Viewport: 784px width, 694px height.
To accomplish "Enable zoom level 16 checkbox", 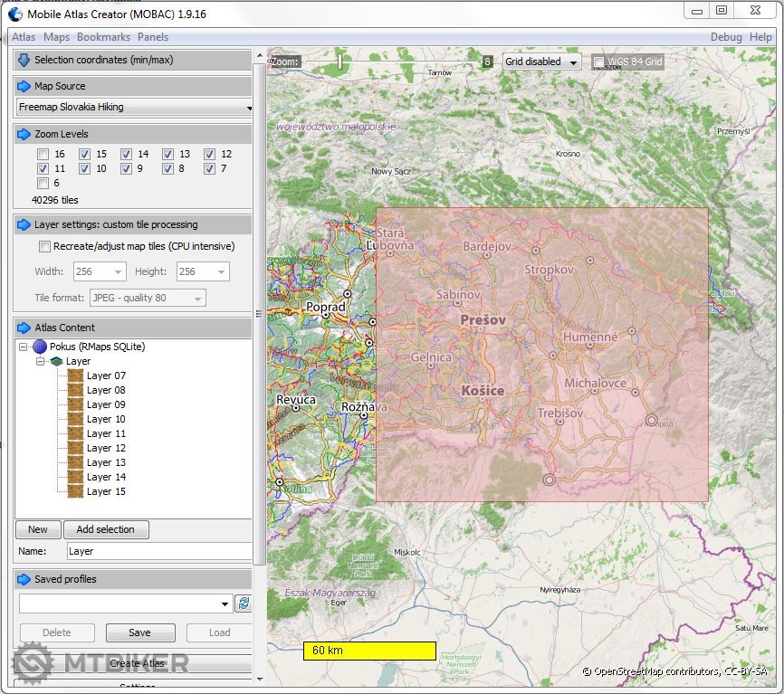I will coord(43,155).
